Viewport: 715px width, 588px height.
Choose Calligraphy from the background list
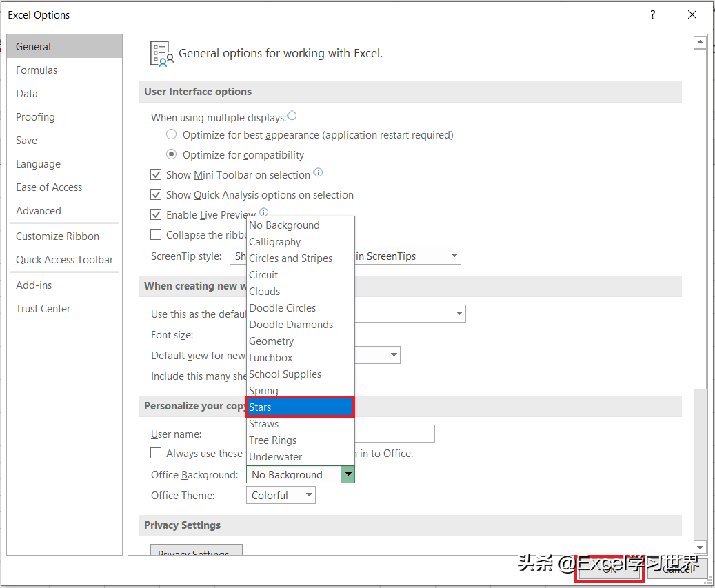(301, 241)
